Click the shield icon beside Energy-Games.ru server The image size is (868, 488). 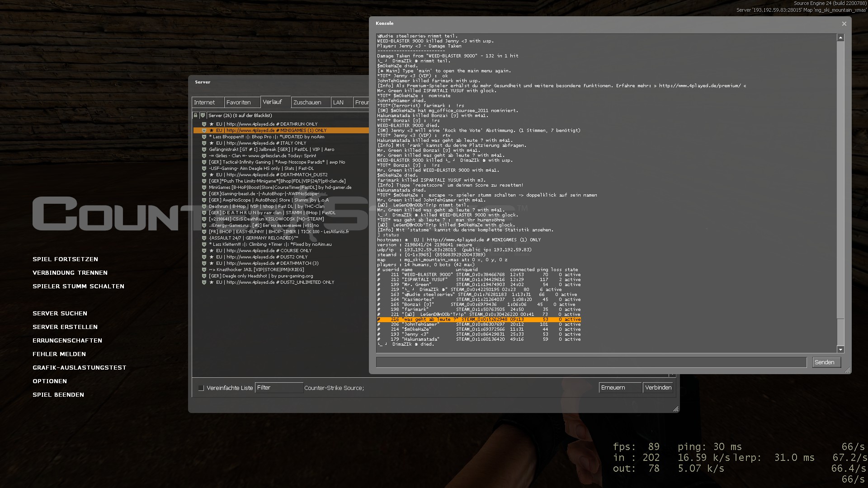click(204, 225)
